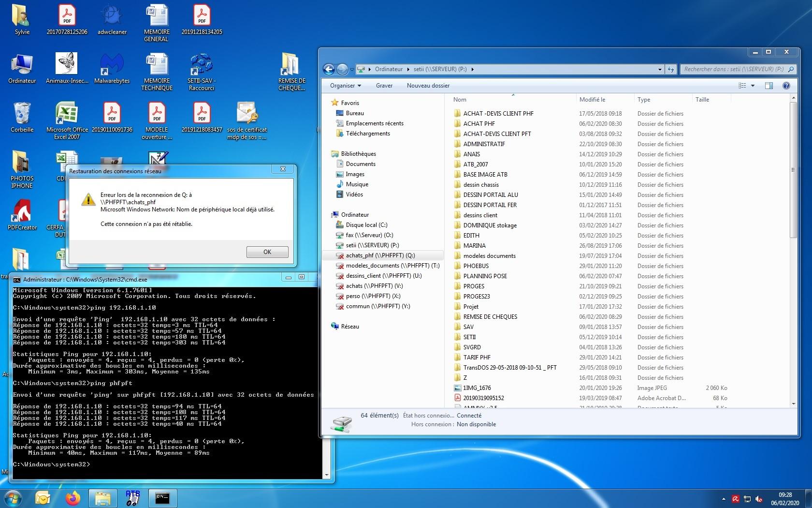Click the Explorer taskbar button
This screenshot has height=508, width=812.
102,498
